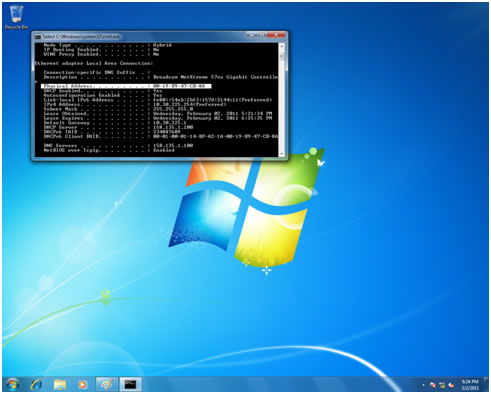Minimize the Command Prompt window
Image resolution: width=491 pixels, height=394 pixels.
coord(251,35)
